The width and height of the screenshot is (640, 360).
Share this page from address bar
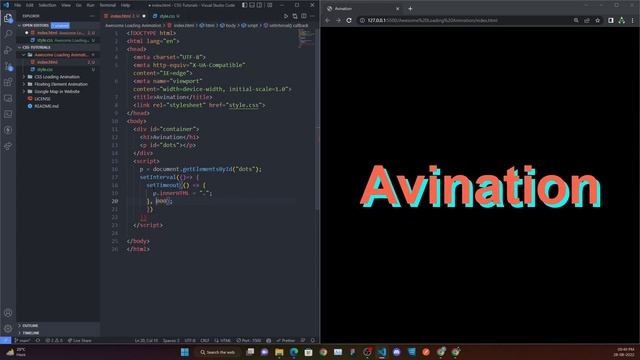click(587, 20)
